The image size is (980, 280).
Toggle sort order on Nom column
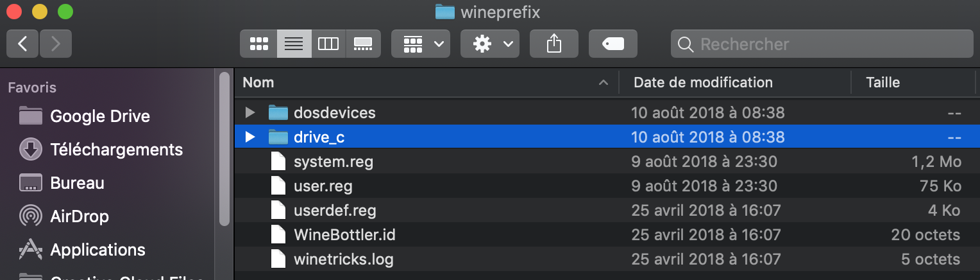coord(426,82)
